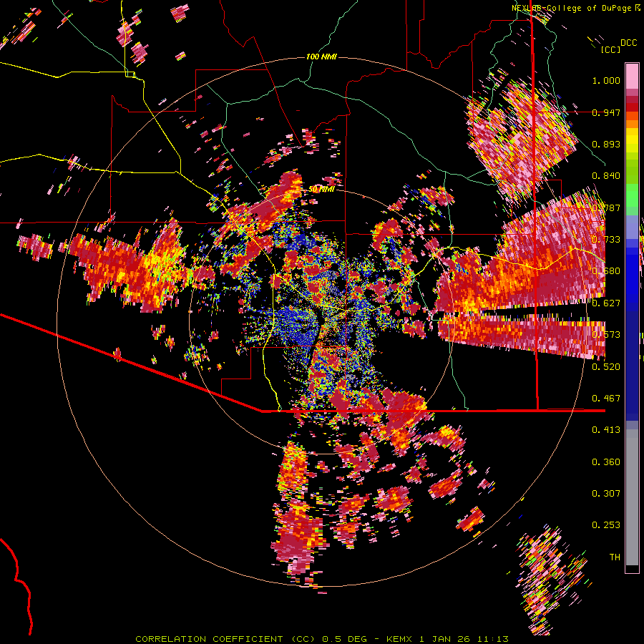Pick the bright green swatch beside 0.787
This screenshot has height=644, width=644.
coord(632,199)
